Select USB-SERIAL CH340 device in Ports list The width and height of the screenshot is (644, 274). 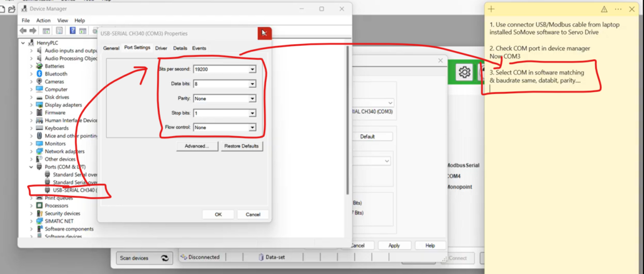tap(74, 190)
